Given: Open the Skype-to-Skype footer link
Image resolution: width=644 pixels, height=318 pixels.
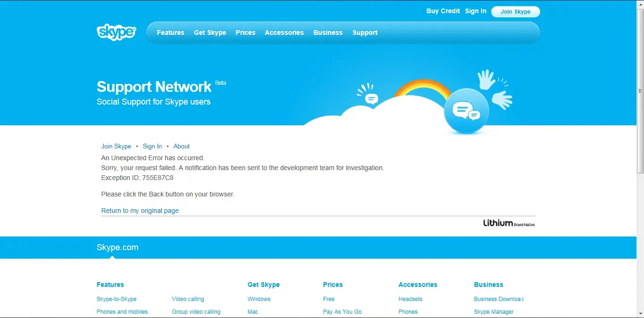Looking at the screenshot, I should click(117, 299).
